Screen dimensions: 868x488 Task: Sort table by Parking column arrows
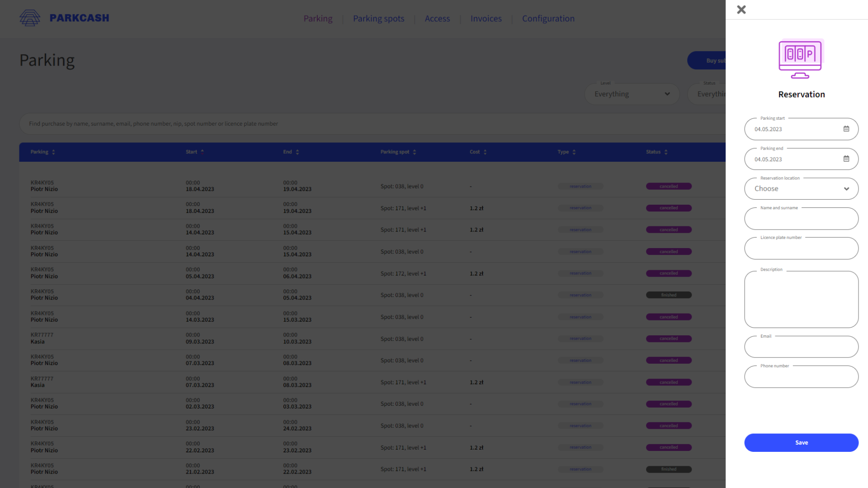53,152
